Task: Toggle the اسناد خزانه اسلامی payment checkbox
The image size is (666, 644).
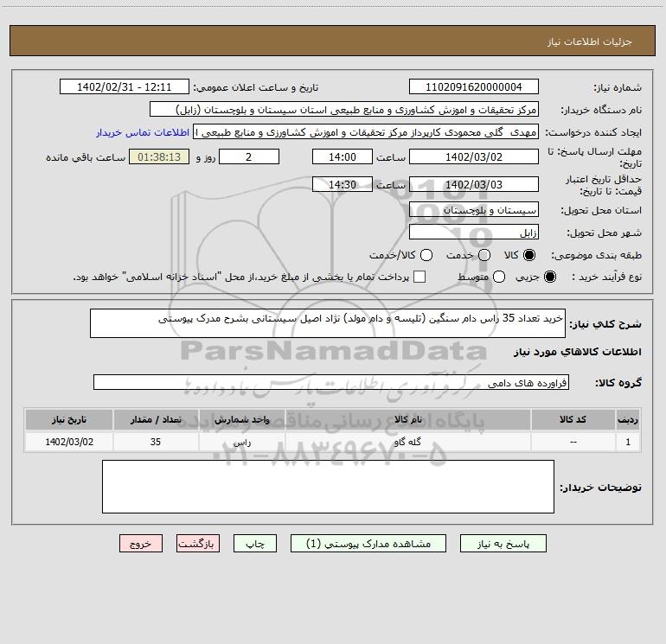Action: 419,277
